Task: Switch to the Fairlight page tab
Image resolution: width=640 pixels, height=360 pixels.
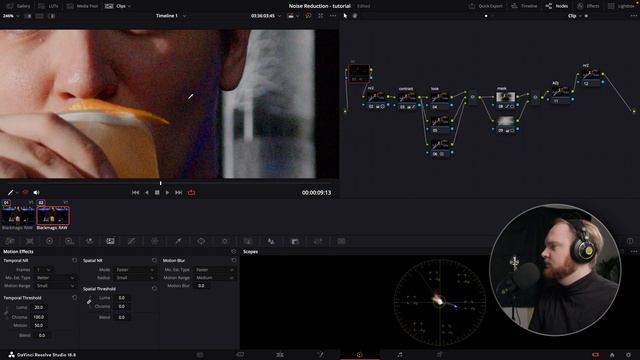Action: (400, 355)
